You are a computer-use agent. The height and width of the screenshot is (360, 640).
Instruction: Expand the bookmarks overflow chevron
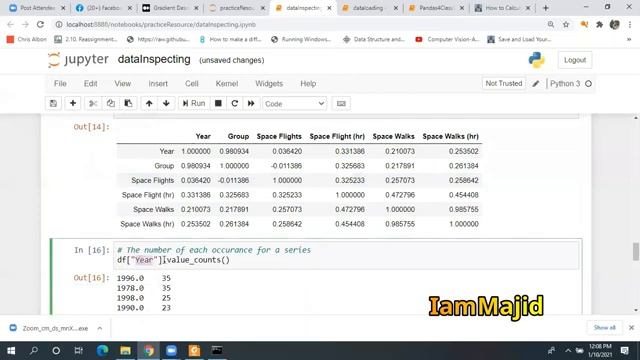pos(629,39)
